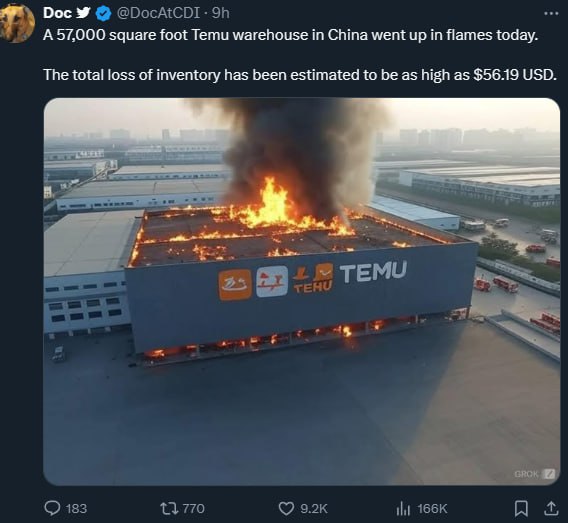Click the 770 reposts count
Screen dimensions: 568x523
point(193,509)
